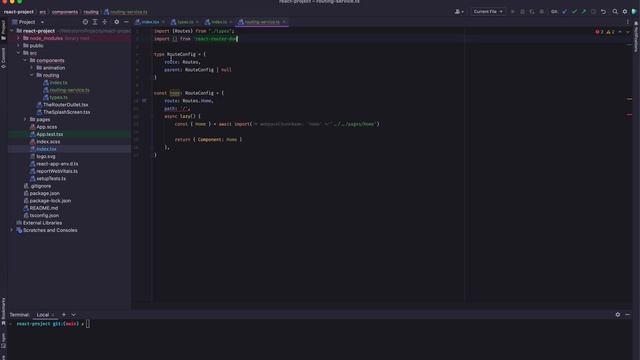Image resolution: width=640 pixels, height=360 pixels.
Task: Click gutter marker beside route line
Action: click(144, 100)
